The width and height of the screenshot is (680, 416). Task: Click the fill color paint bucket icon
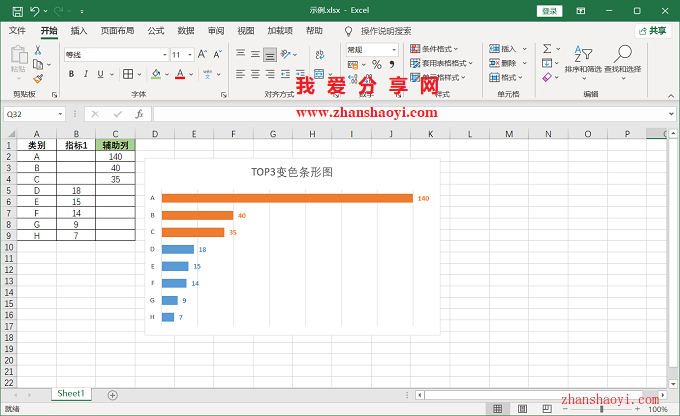156,74
